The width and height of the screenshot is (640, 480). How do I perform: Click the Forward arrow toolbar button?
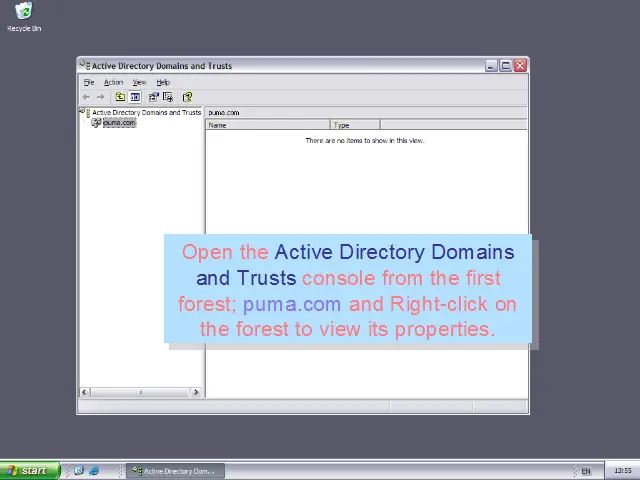tap(101, 97)
